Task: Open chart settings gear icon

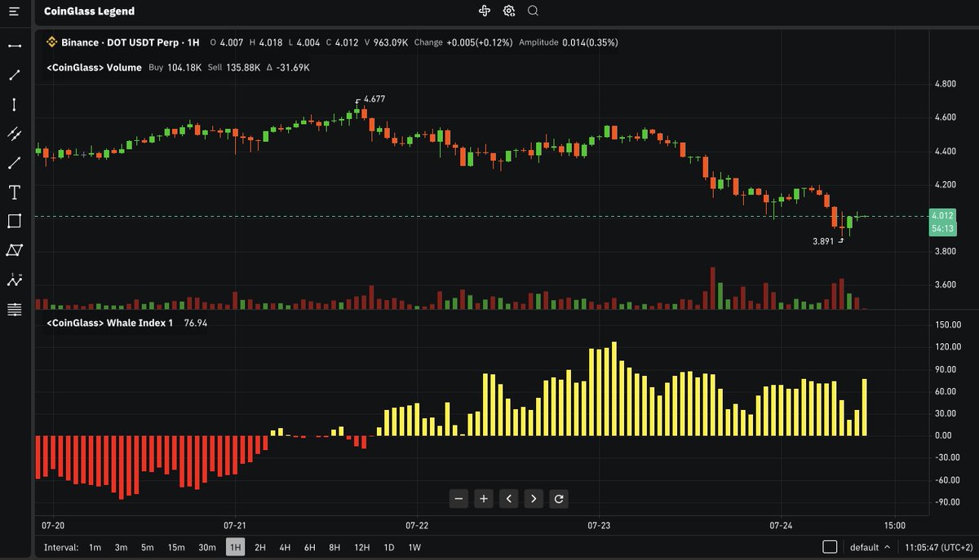Action: pos(509,11)
